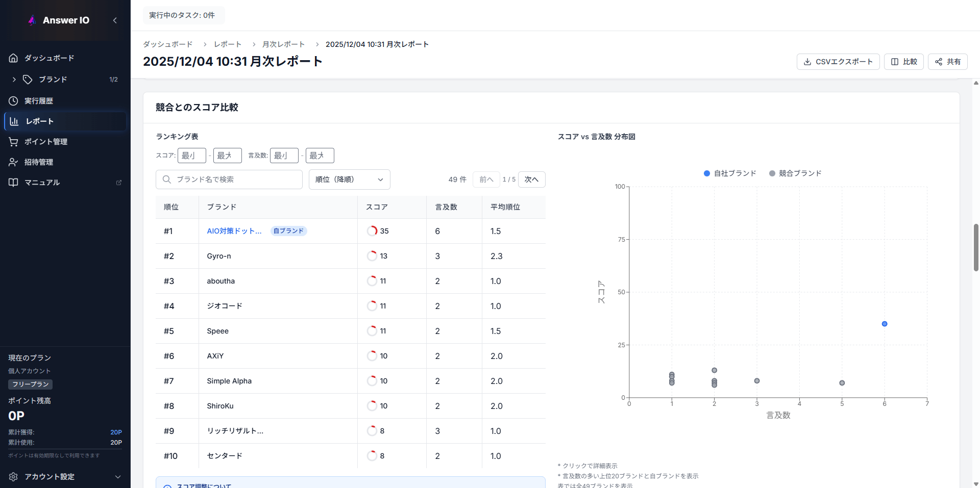Screen dimensions: 980x488
Task: Open Dashboard via the home icon
Action: click(x=13, y=58)
